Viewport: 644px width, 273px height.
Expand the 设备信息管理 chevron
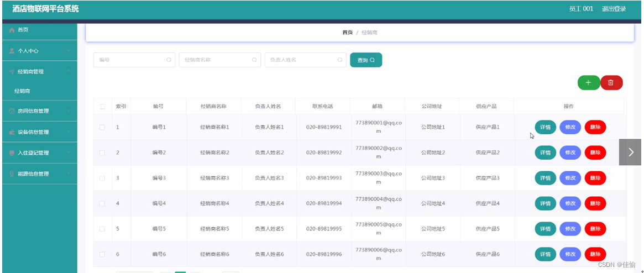[68, 132]
